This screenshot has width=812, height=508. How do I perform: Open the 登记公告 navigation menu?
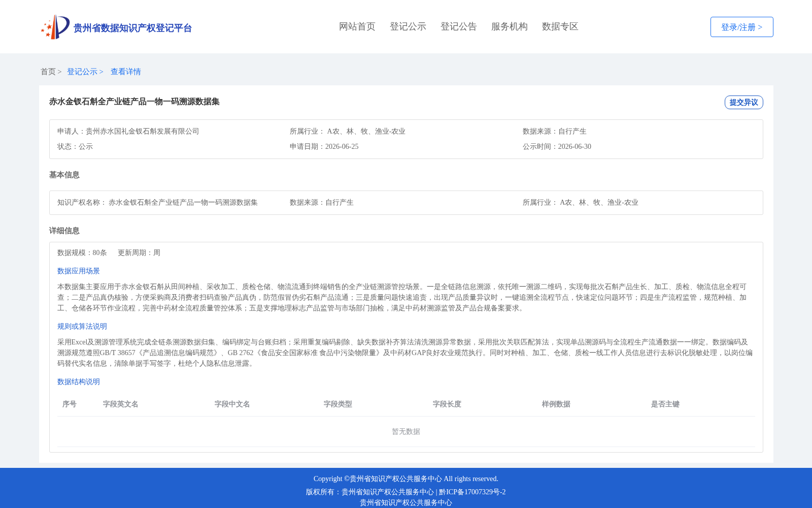pyautogui.click(x=459, y=26)
